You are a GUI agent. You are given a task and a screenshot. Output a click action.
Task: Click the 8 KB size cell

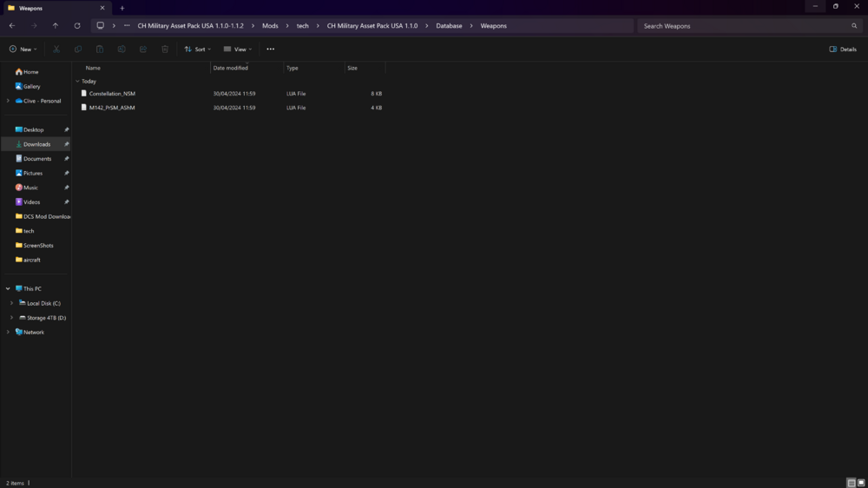(376, 94)
